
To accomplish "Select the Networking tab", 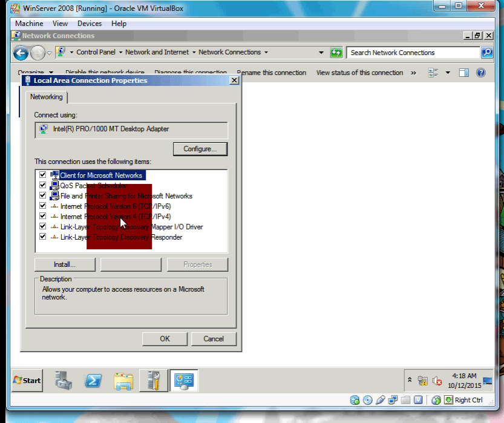I will pos(46,97).
